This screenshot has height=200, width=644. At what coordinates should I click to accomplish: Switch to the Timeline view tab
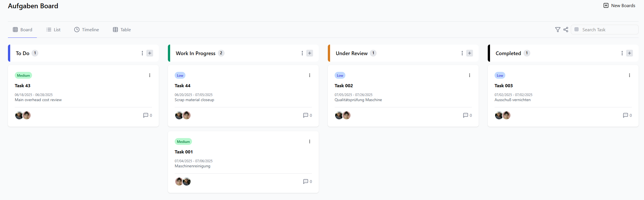86,30
